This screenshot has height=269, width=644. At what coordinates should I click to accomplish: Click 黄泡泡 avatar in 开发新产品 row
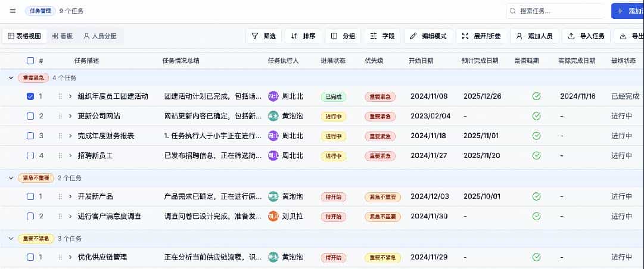[273, 196]
